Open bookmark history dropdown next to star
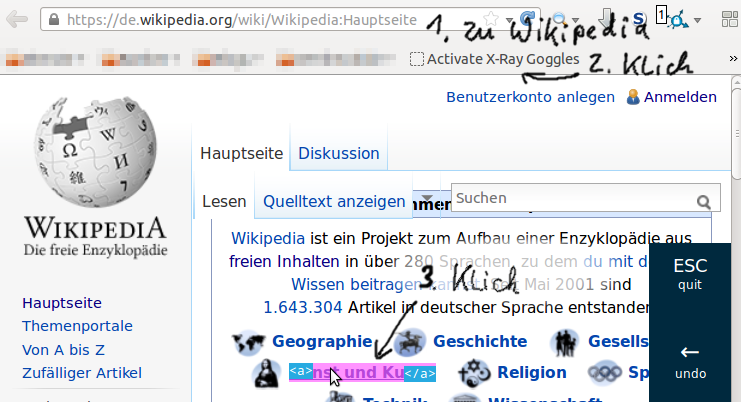This screenshot has height=402, width=741. (x=509, y=20)
